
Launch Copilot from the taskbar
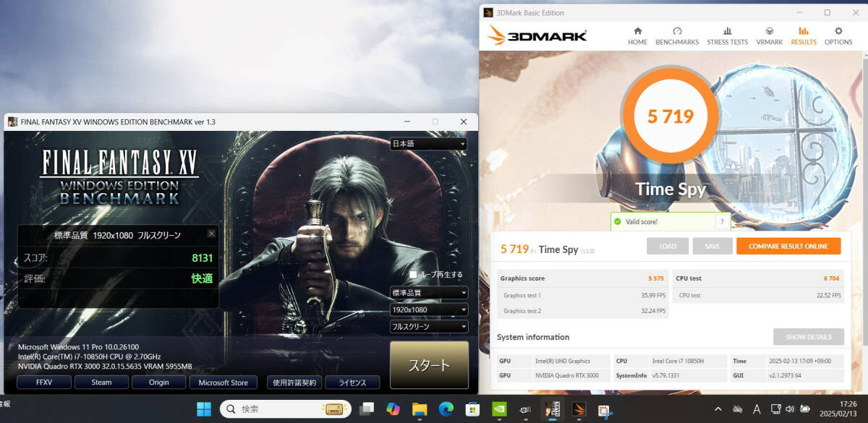(393, 409)
